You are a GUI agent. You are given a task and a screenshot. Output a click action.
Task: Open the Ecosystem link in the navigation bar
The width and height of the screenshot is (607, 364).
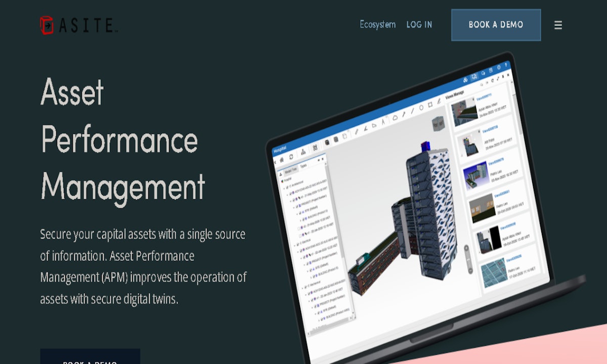377,24
